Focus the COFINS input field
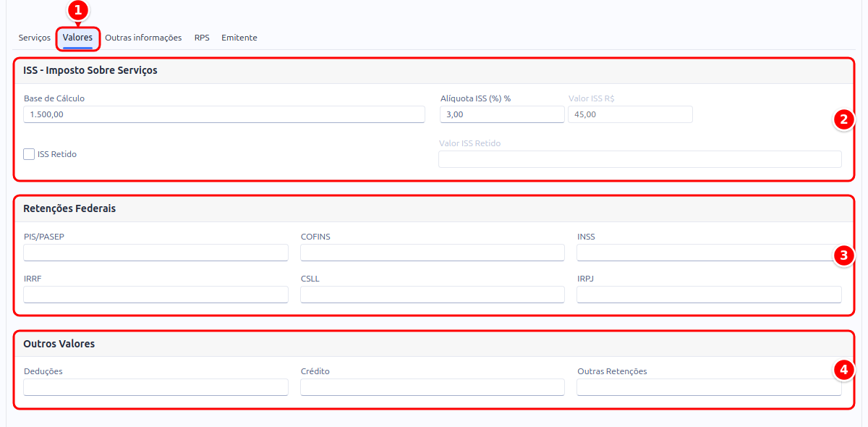The height and width of the screenshot is (427, 868). click(x=433, y=253)
